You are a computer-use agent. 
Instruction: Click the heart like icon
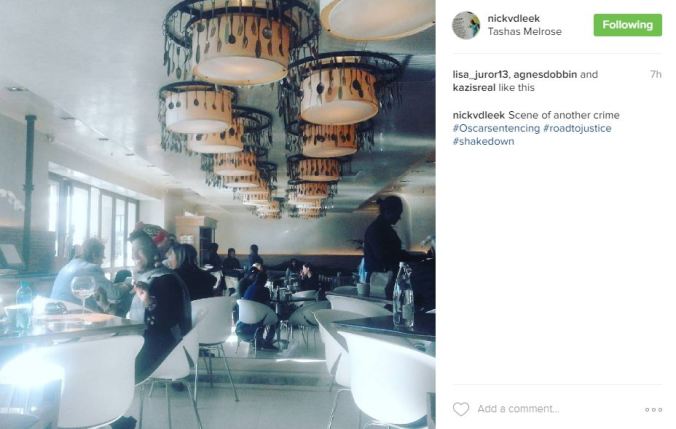tap(460, 408)
